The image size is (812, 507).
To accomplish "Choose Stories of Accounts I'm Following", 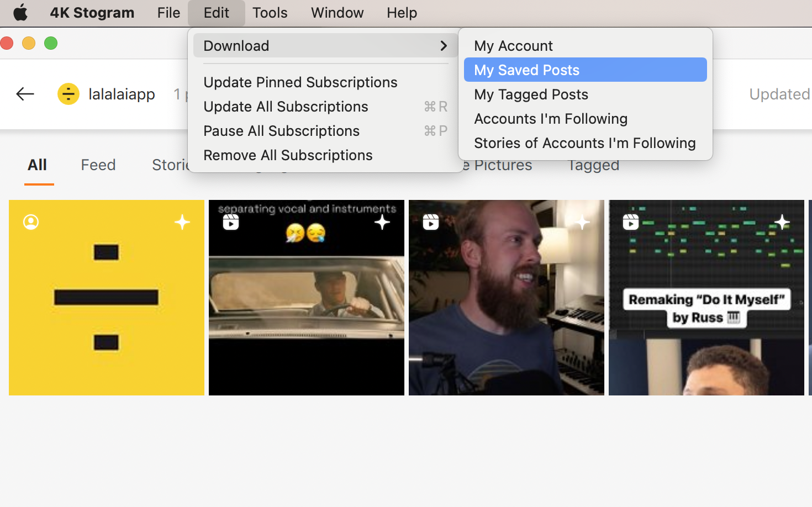I will [x=584, y=143].
